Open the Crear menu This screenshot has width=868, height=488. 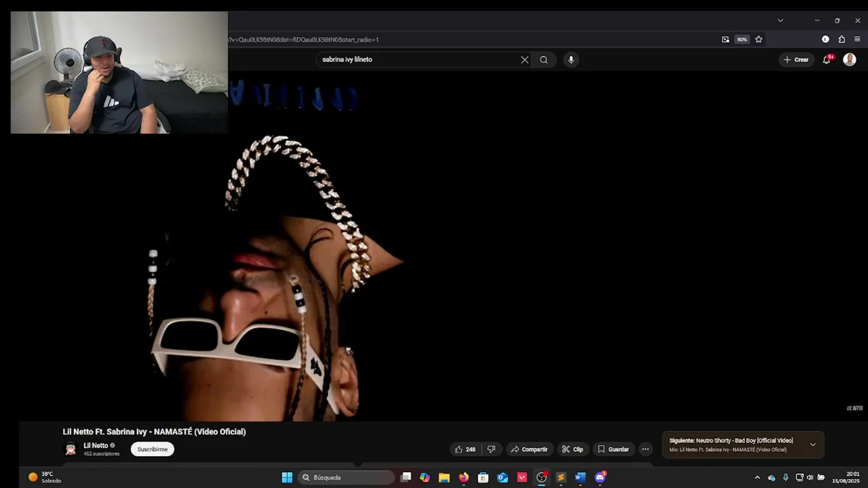tap(796, 60)
